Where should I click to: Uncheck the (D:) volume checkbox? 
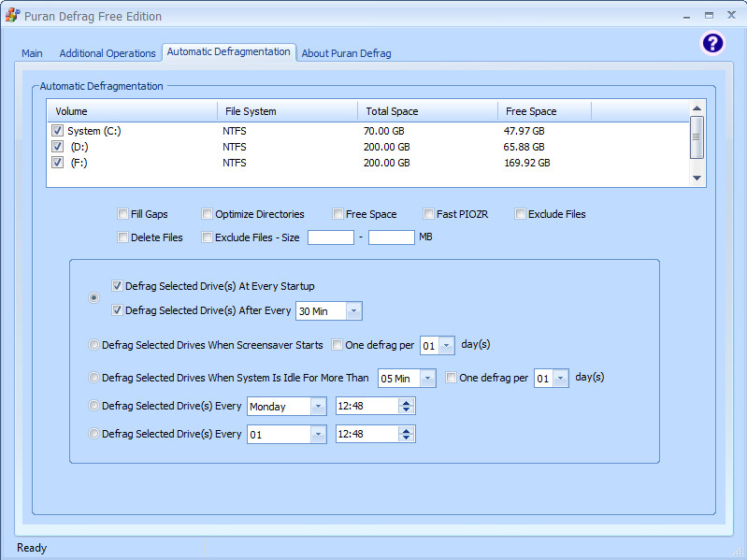click(58, 146)
